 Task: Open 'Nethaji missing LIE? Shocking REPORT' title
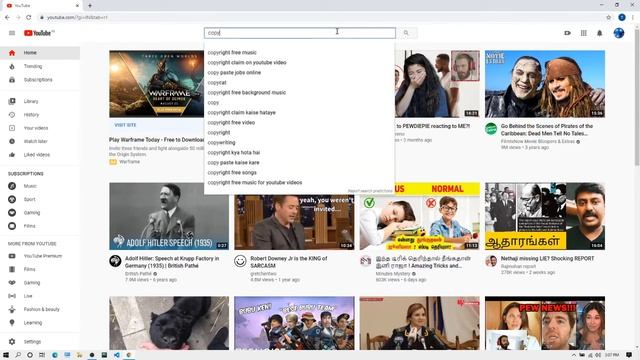pyautogui.click(x=547, y=259)
